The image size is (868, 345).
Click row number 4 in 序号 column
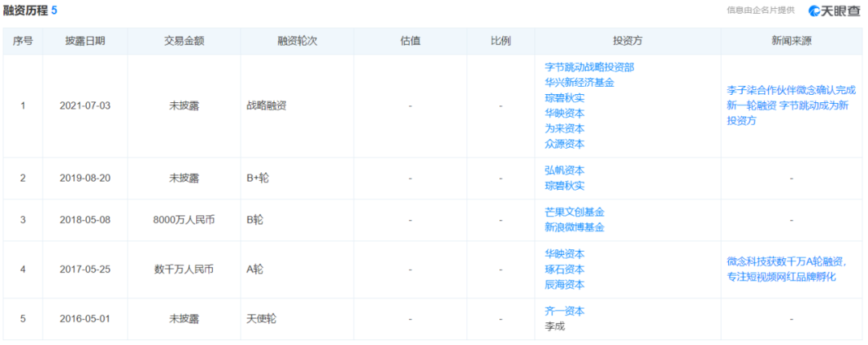click(x=23, y=269)
